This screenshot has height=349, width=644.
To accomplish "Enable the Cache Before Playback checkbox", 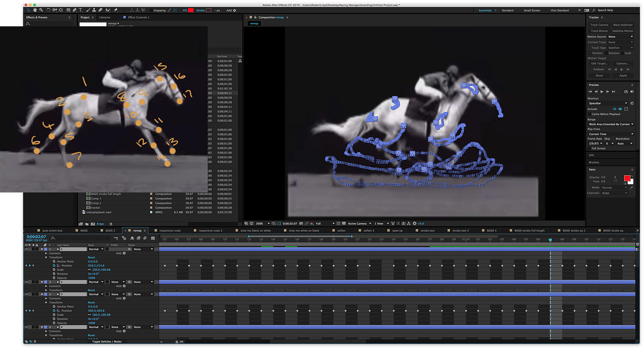I will click(589, 114).
